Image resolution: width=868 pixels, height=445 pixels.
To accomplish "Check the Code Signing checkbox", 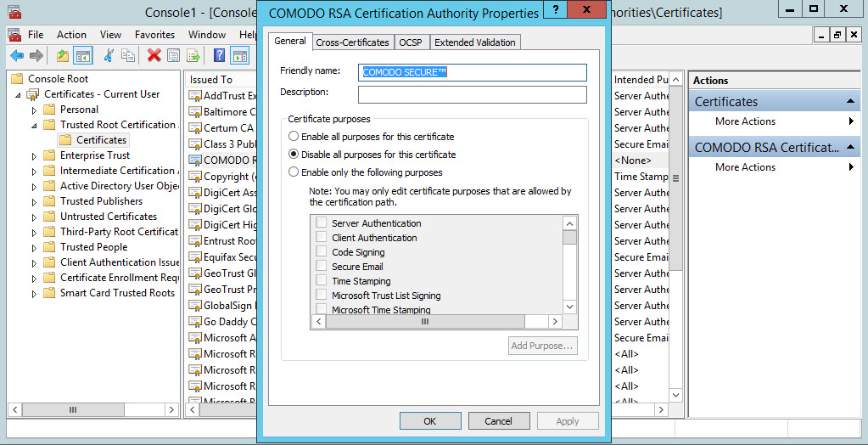I will point(321,251).
